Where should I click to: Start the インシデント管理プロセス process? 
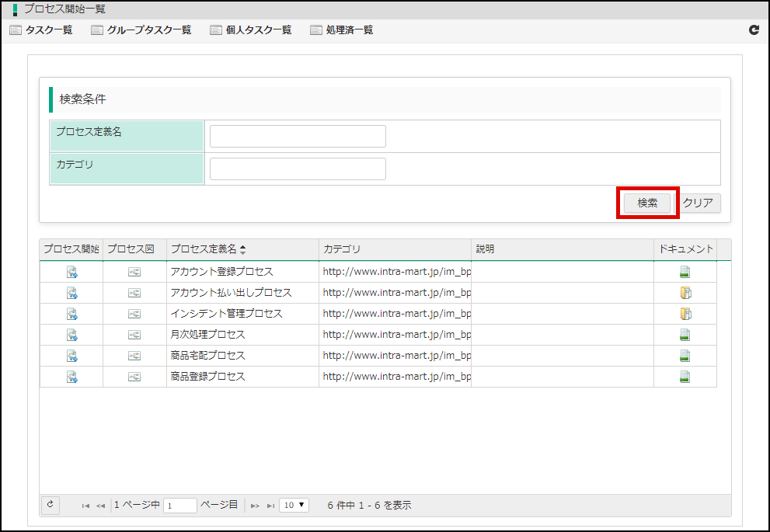tap(71, 314)
